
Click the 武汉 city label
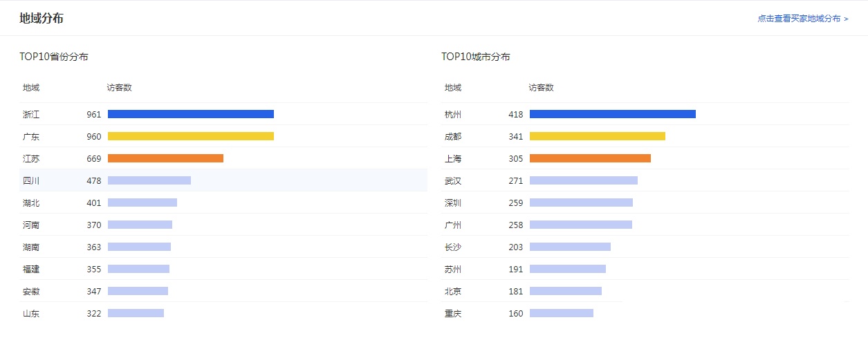(x=453, y=180)
